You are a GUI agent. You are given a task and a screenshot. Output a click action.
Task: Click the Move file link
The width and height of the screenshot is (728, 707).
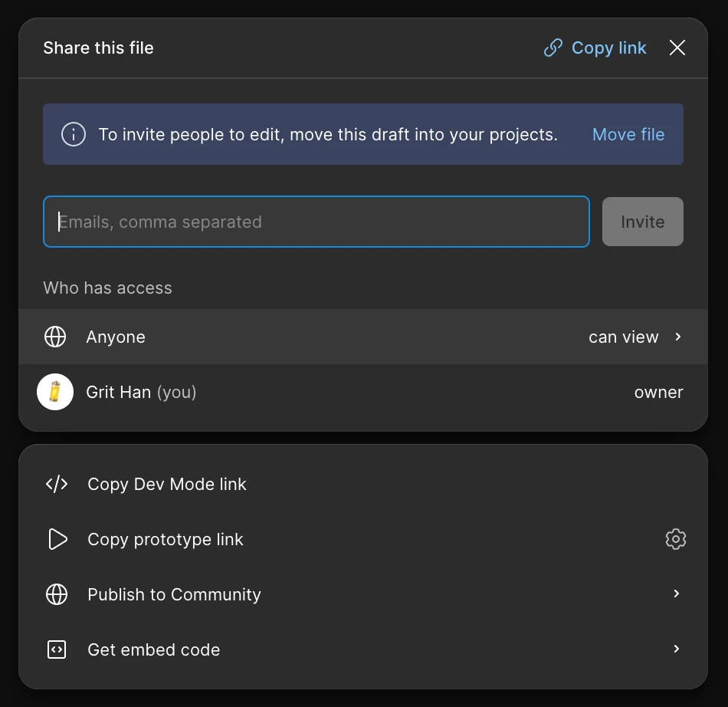628,135
